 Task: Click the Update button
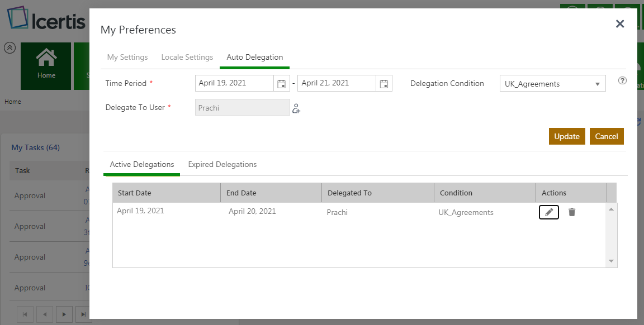tap(567, 136)
